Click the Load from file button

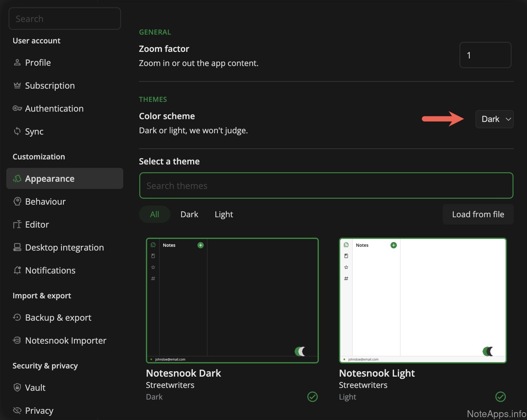[478, 214]
